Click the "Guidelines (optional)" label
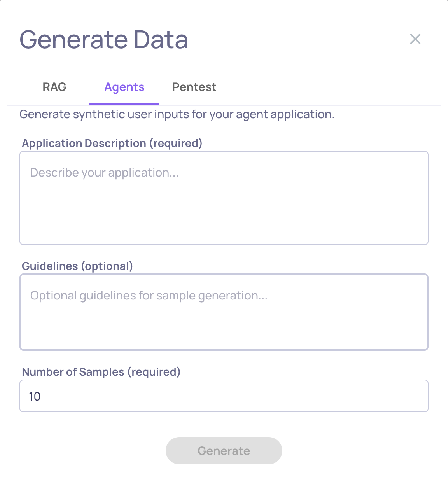 (x=77, y=266)
